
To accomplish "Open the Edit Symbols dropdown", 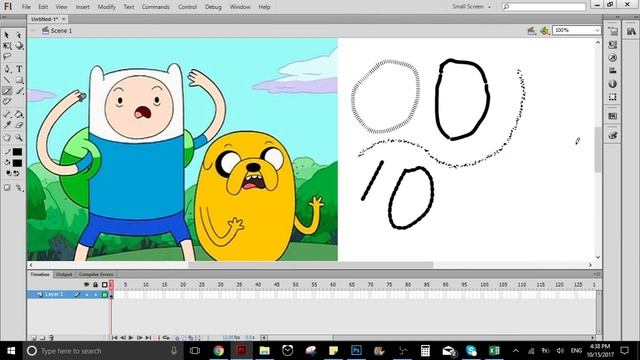I will pos(544,31).
